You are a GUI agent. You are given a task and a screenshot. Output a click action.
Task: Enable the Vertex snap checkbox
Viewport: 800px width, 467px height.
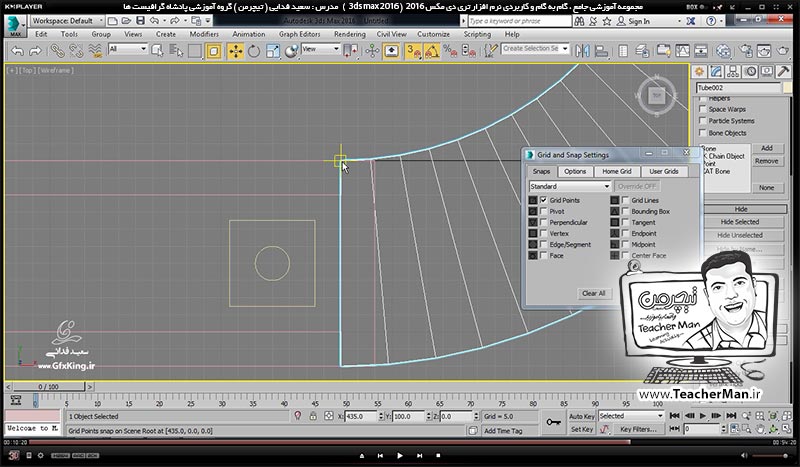point(543,233)
